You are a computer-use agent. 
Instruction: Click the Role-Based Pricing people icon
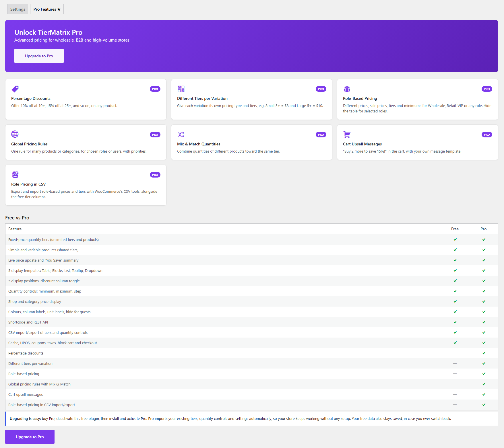pos(347,89)
